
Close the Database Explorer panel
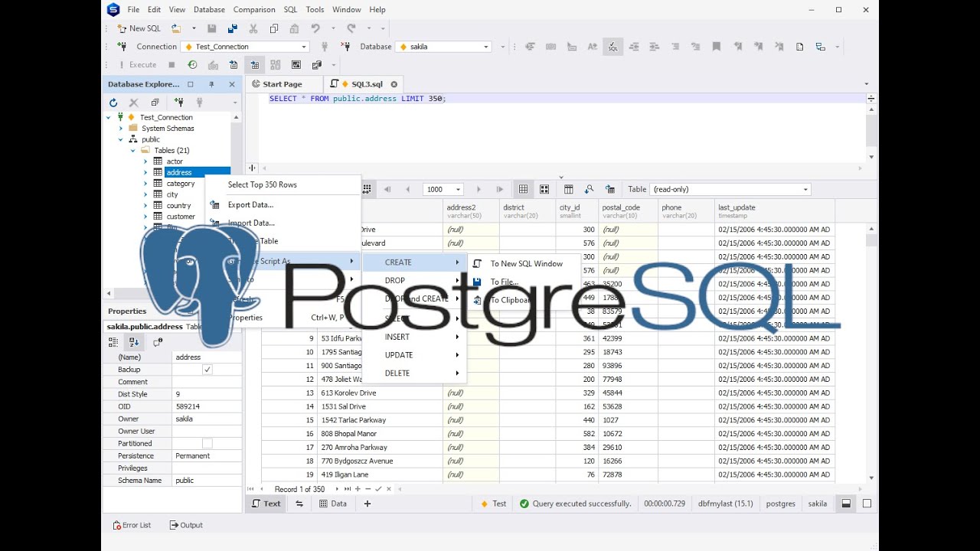click(232, 84)
